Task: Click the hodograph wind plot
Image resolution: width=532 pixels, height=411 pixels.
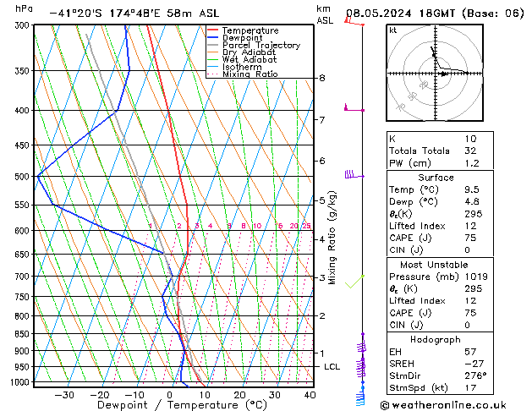Action: tap(435, 73)
